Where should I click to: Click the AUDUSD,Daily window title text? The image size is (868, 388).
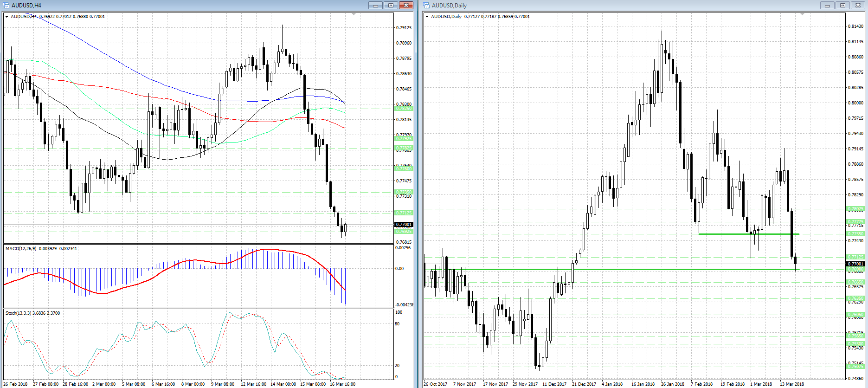(x=450, y=6)
